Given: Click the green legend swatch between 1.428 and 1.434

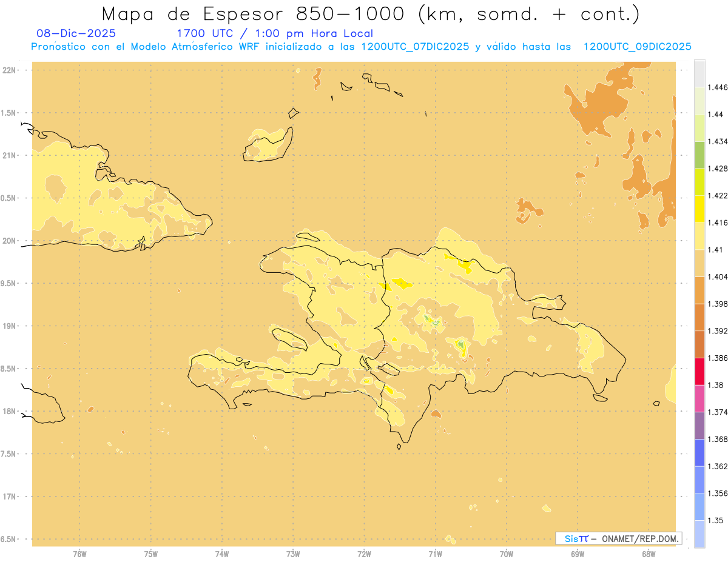Looking at the screenshot, I should click(x=699, y=155).
